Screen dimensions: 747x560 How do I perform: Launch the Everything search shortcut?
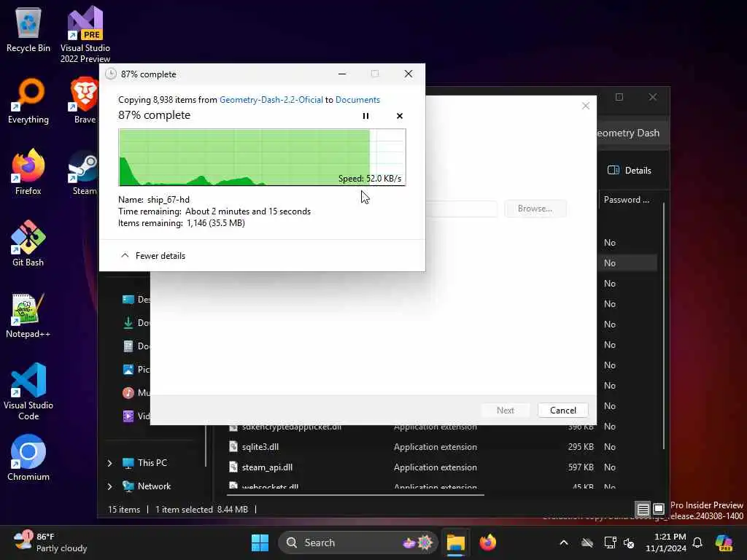(28, 101)
